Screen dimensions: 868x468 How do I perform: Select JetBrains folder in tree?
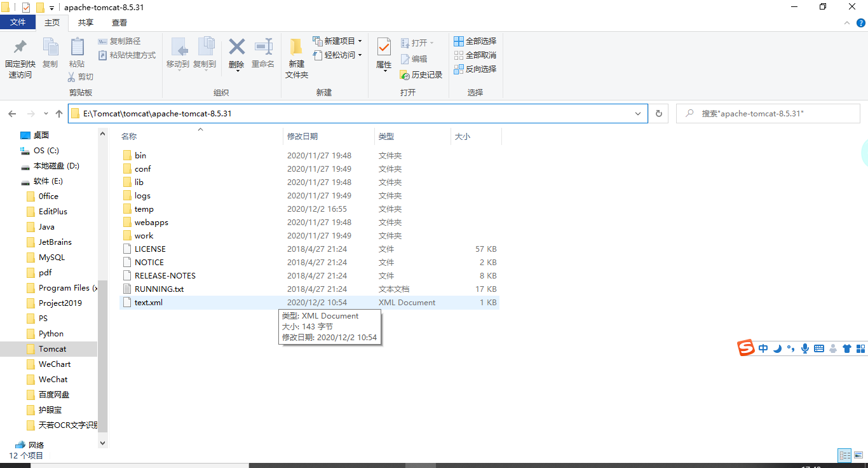55,242
